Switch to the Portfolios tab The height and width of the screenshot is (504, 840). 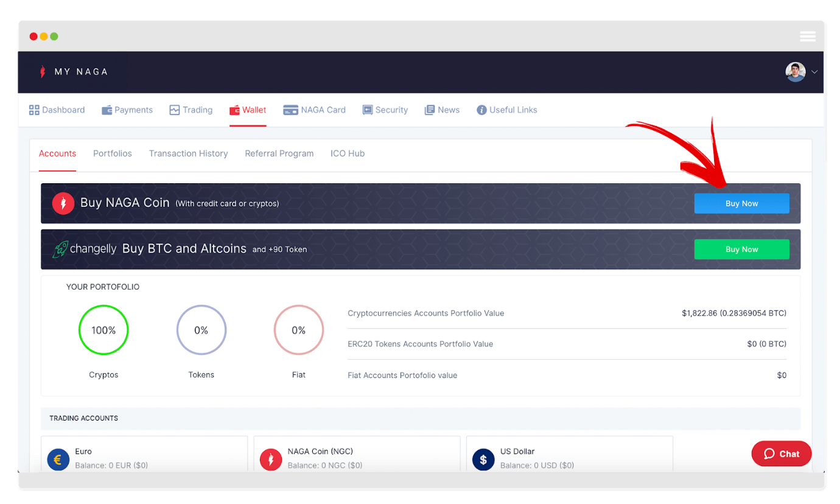pyautogui.click(x=113, y=153)
